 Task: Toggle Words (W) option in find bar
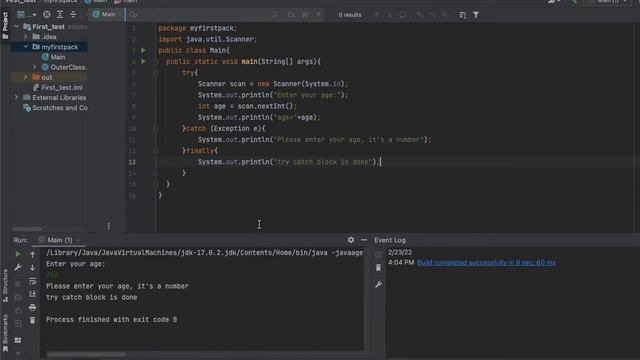[305, 15]
